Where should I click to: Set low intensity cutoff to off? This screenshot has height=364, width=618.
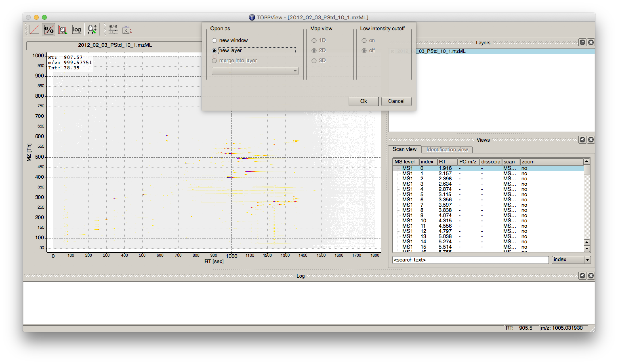tap(364, 50)
